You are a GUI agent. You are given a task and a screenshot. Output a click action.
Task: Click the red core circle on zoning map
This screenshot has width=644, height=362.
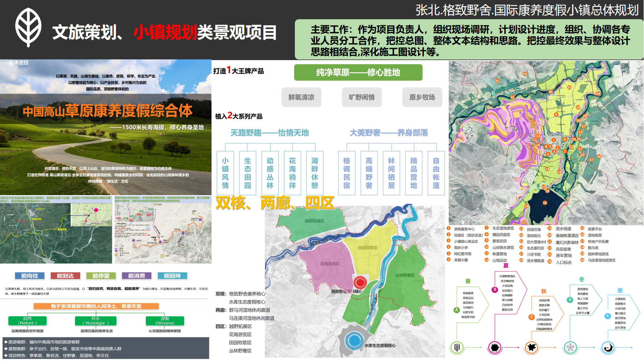[360, 282]
